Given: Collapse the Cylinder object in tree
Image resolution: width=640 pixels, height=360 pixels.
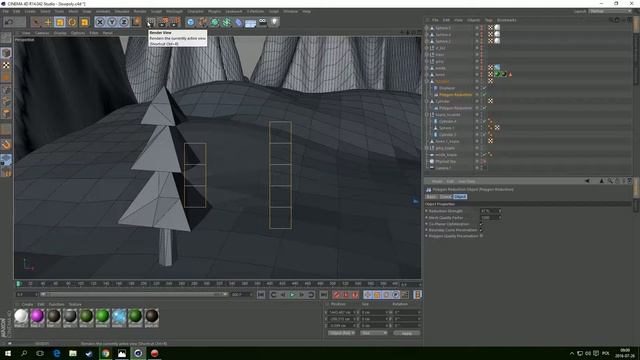Looking at the screenshot, I should [427, 101].
